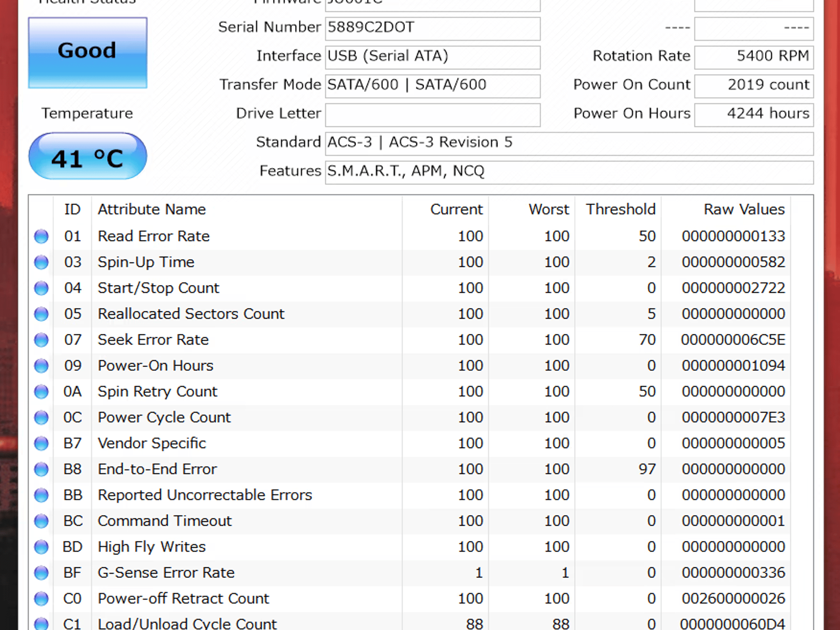Click status orb for Spin-Up Time row

pyautogui.click(x=41, y=262)
